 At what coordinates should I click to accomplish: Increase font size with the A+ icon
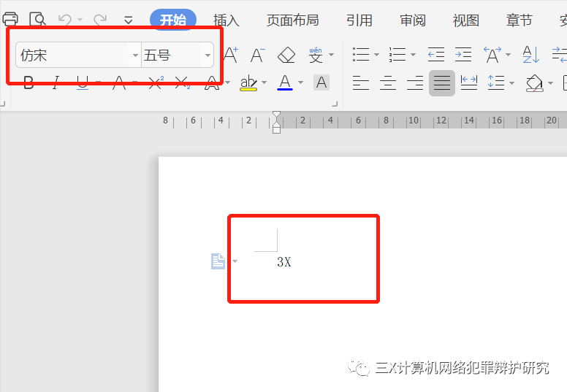231,55
